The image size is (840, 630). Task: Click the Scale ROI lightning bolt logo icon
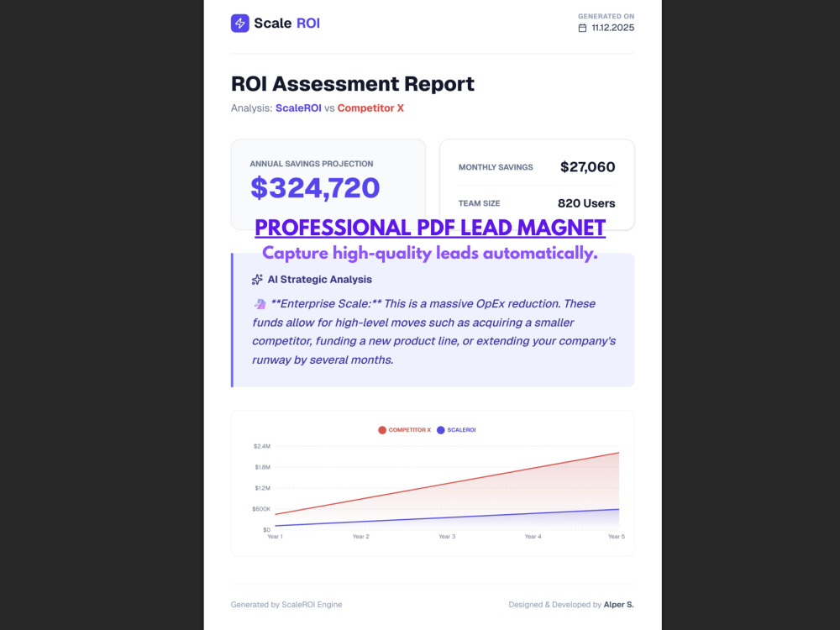pyautogui.click(x=240, y=23)
